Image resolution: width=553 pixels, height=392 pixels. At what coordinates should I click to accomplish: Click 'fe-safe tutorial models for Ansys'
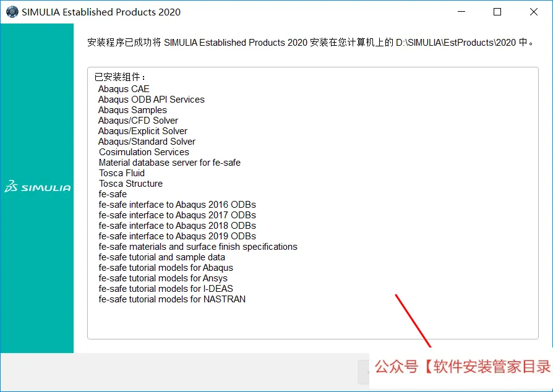pyautogui.click(x=163, y=278)
